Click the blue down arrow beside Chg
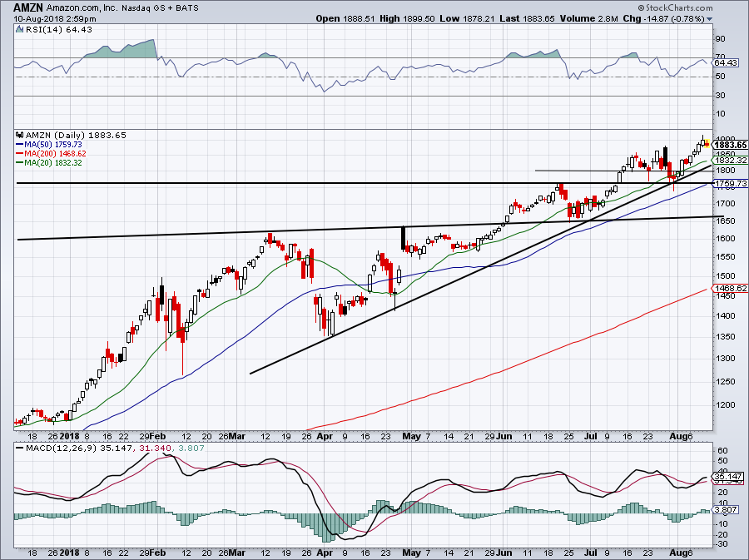The width and height of the screenshot is (749, 560). point(709,19)
